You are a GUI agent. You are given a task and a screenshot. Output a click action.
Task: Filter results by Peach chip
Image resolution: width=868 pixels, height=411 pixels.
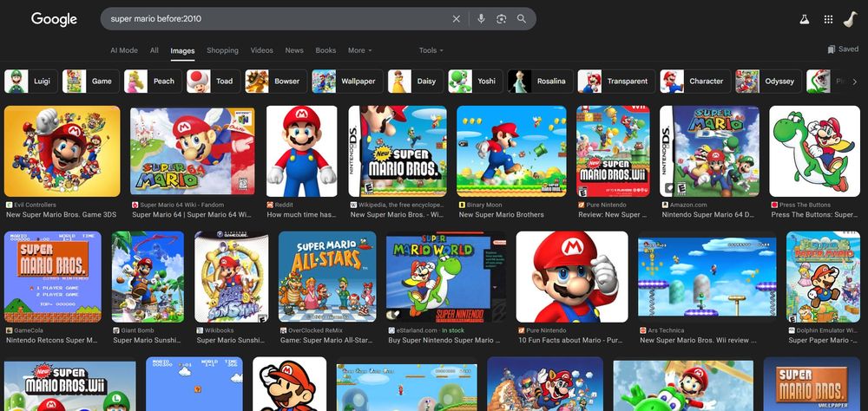(x=153, y=82)
